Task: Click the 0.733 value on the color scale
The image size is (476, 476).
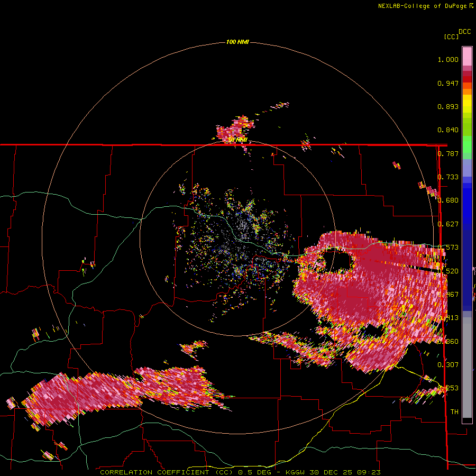Action: 448,177
